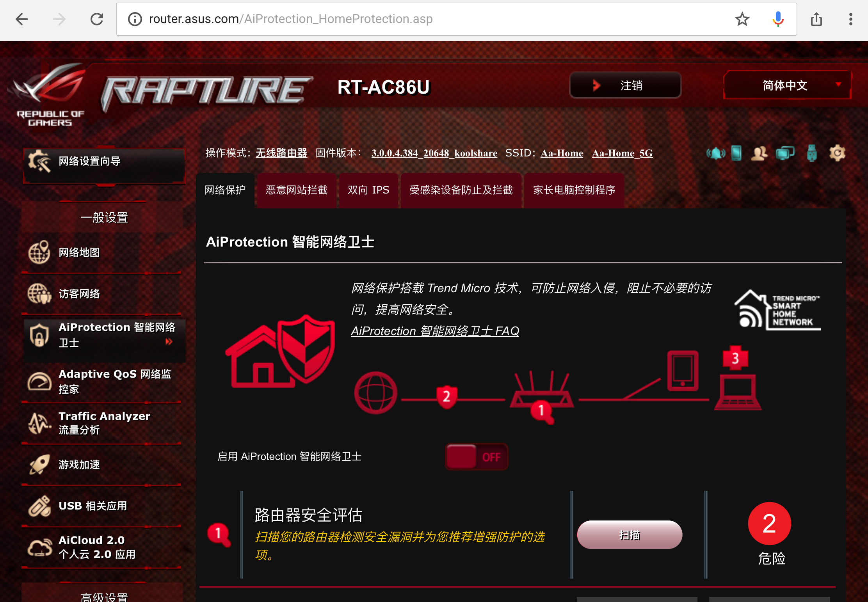Image resolution: width=868 pixels, height=602 pixels.
Task: Click the firmware version koolshare link
Action: [x=434, y=153]
